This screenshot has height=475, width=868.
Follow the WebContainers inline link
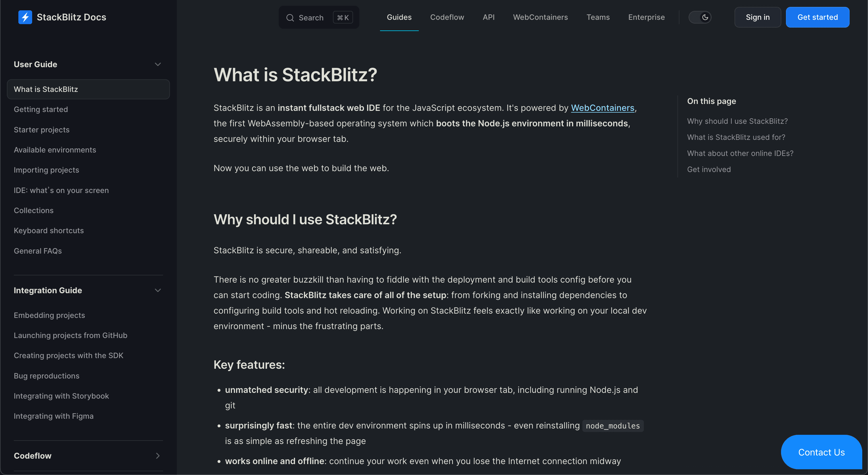(602, 108)
